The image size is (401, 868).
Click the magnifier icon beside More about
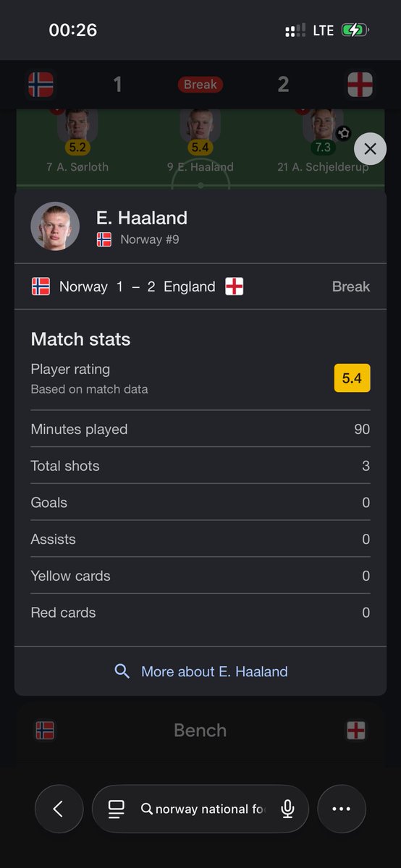tap(122, 671)
